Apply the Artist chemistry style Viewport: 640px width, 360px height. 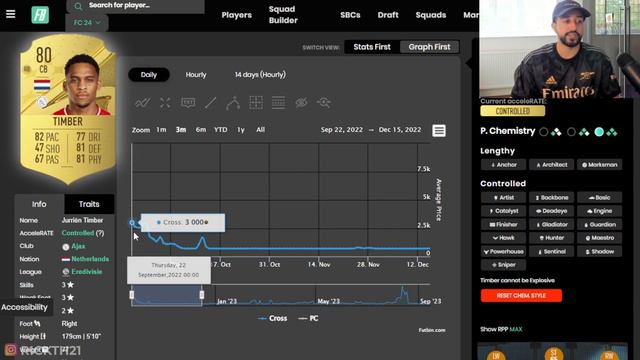[x=503, y=198]
